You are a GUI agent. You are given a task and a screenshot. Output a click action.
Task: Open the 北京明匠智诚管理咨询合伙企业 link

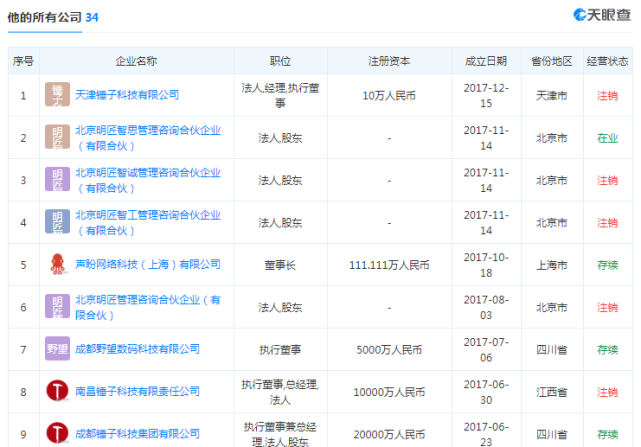[148, 180]
